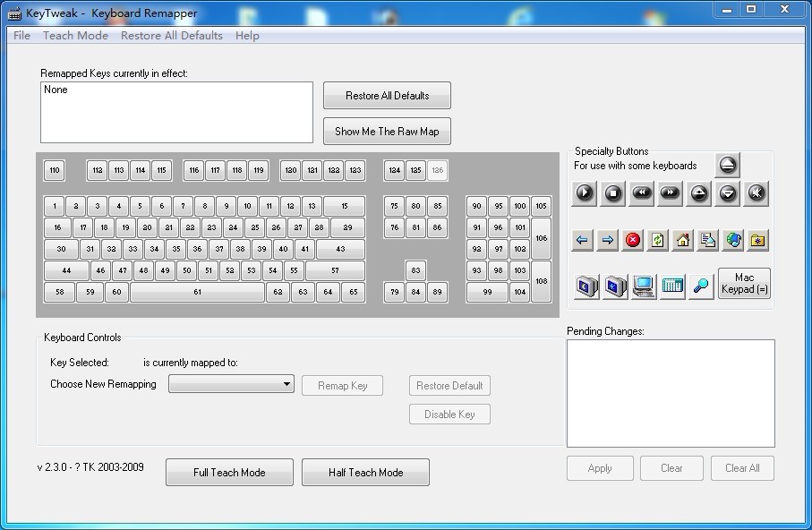Select the Favorites folder specialty button
Viewport: 812px width, 530px height.
coord(758,240)
